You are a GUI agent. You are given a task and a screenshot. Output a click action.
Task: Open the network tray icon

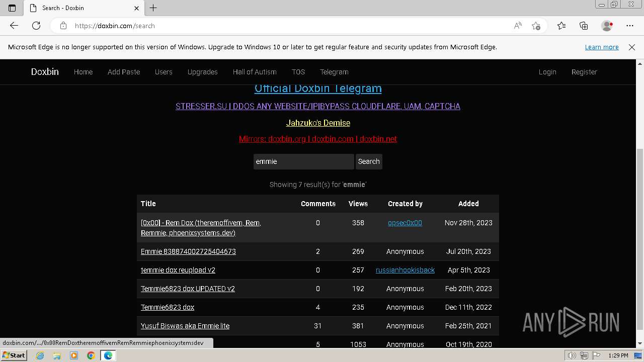click(x=584, y=355)
